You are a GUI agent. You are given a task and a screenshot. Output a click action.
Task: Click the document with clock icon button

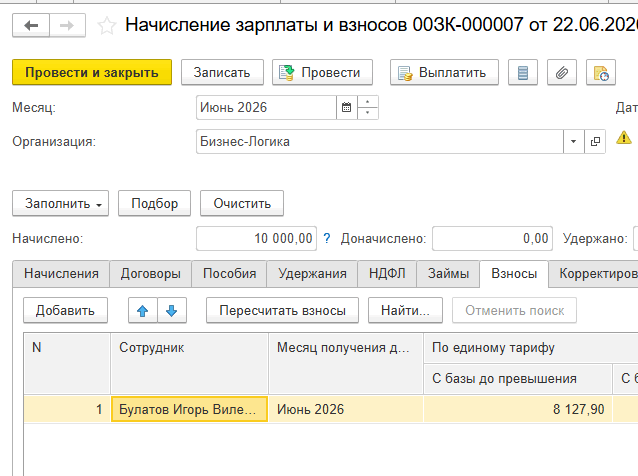(x=601, y=72)
